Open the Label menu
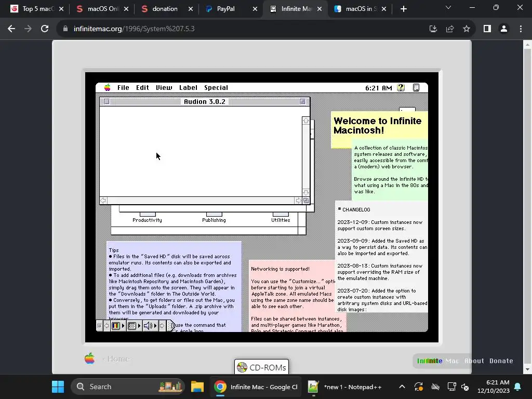532x399 pixels. (x=188, y=87)
